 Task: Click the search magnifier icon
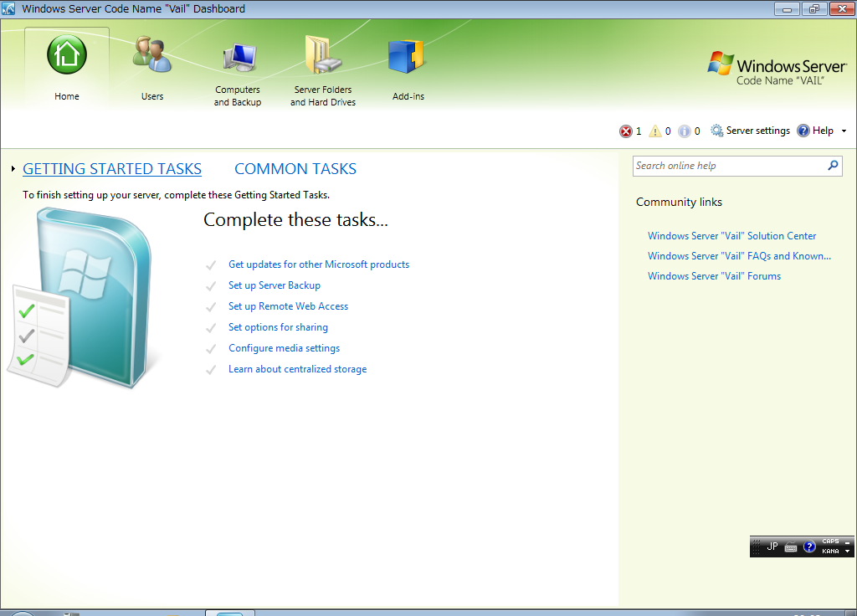(833, 165)
